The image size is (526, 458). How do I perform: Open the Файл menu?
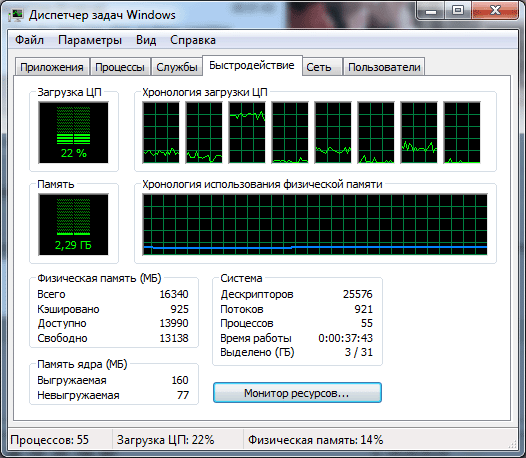30,40
